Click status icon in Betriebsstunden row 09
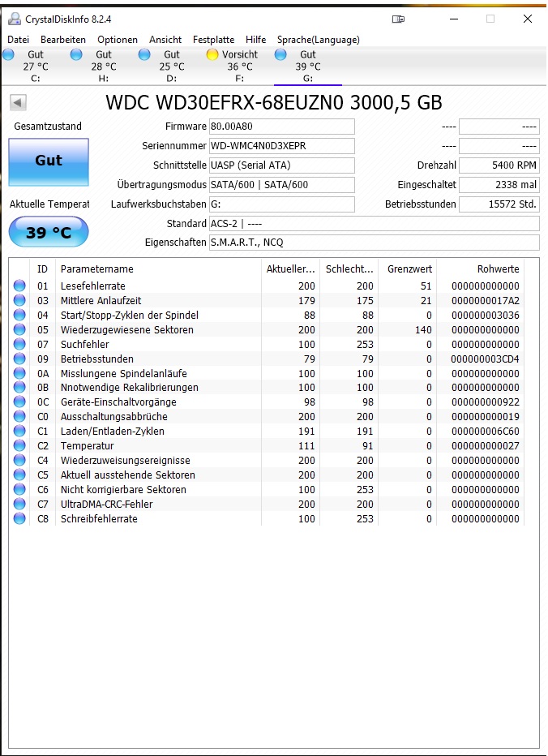This screenshot has width=548, height=756. (19, 359)
